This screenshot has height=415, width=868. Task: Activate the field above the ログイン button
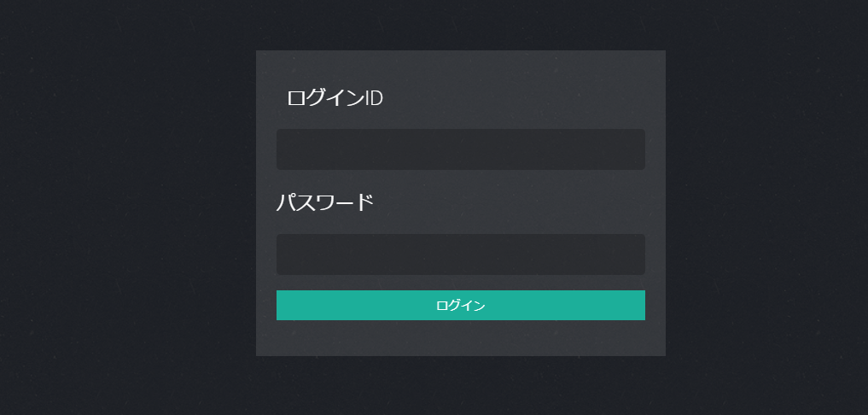point(460,254)
